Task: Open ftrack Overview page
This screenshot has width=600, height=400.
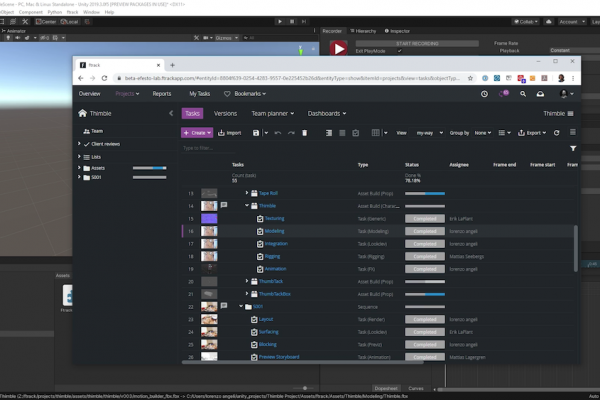Action: (90, 94)
